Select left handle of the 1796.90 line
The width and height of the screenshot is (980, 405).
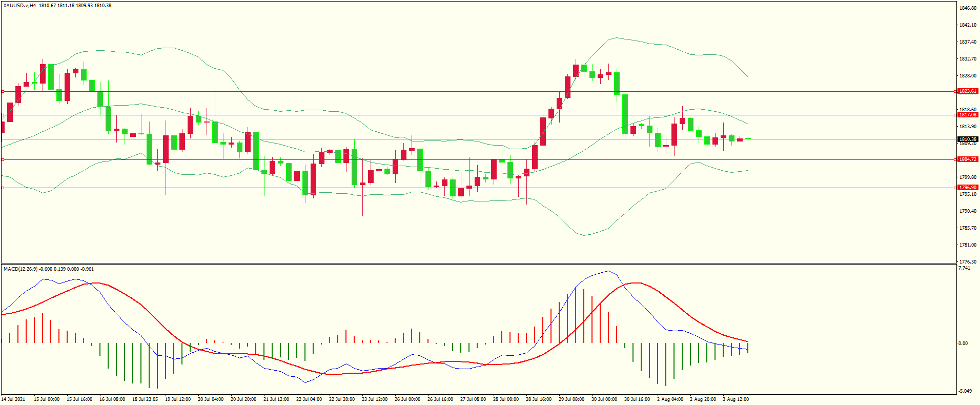click(x=3, y=188)
